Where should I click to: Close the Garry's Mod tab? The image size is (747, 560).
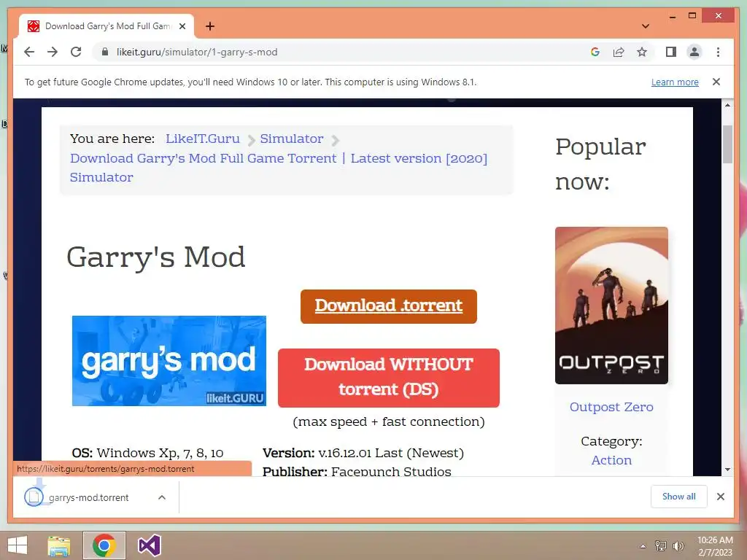tap(182, 26)
